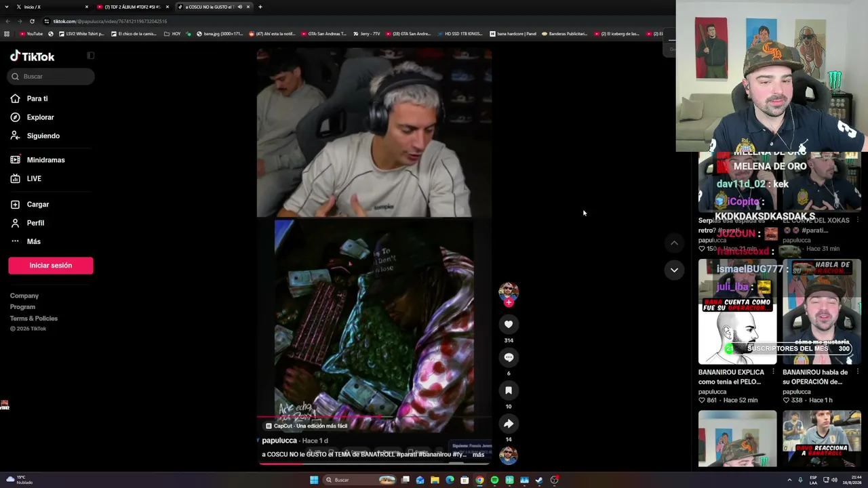Open the 'Jerry - 7TV' bookmark
Viewport: 868px width, 488px height.
pos(366,34)
